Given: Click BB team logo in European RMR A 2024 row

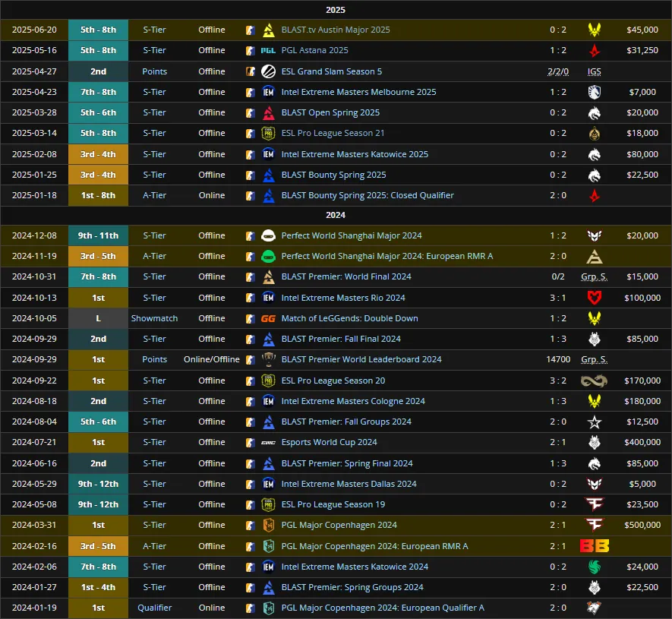Looking at the screenshot, I should coord(594,546).
